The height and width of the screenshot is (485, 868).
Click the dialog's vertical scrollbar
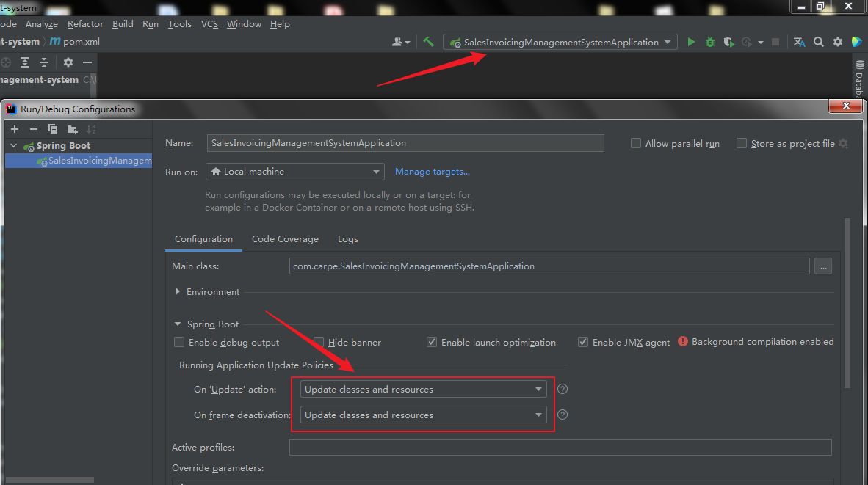[847, 303]
